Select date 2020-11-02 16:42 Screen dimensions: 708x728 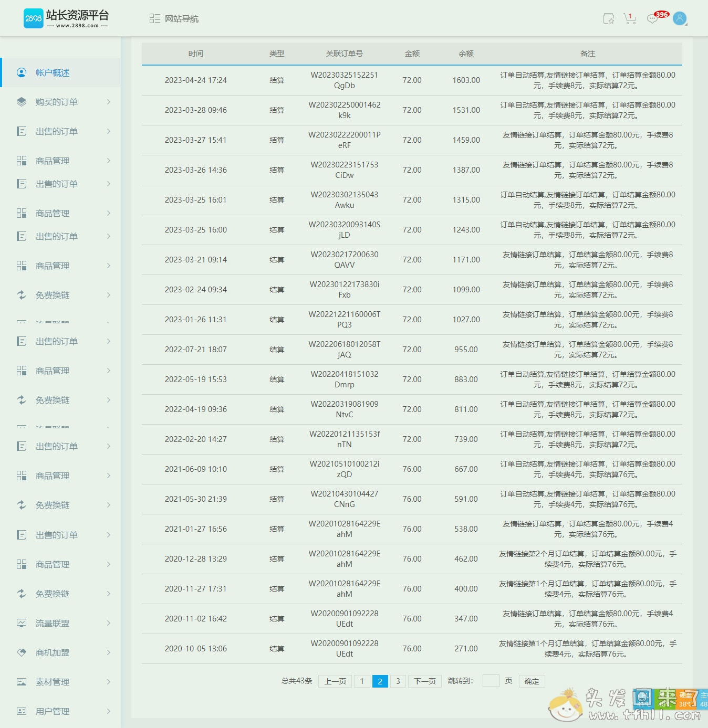(196, 619)
